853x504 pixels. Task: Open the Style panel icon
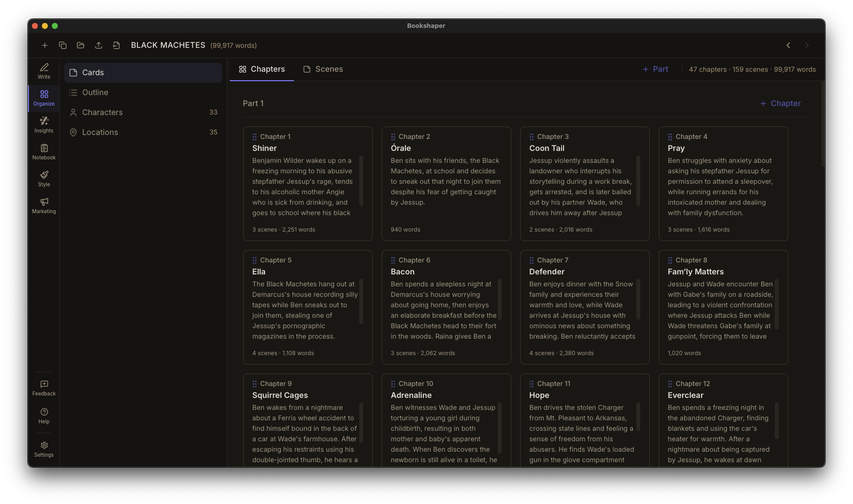tap(44, 179)
